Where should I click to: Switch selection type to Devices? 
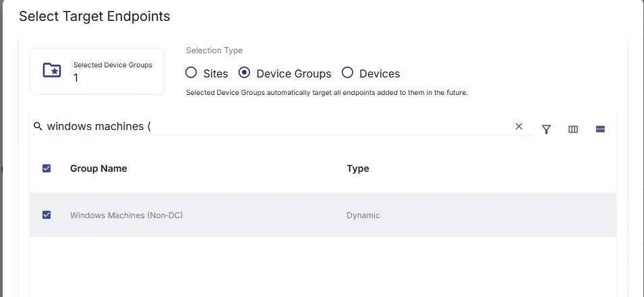pos(347,73)
